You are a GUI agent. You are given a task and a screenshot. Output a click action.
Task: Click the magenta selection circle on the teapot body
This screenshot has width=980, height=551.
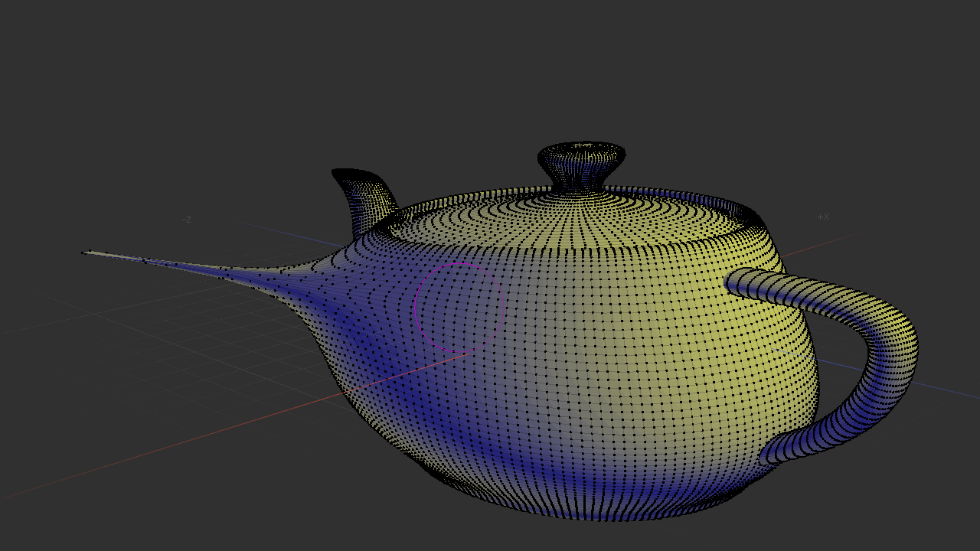point(459,306)
